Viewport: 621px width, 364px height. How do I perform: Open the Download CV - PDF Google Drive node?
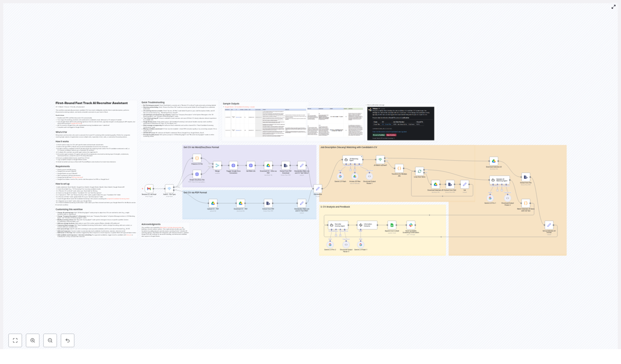[241, 203]
